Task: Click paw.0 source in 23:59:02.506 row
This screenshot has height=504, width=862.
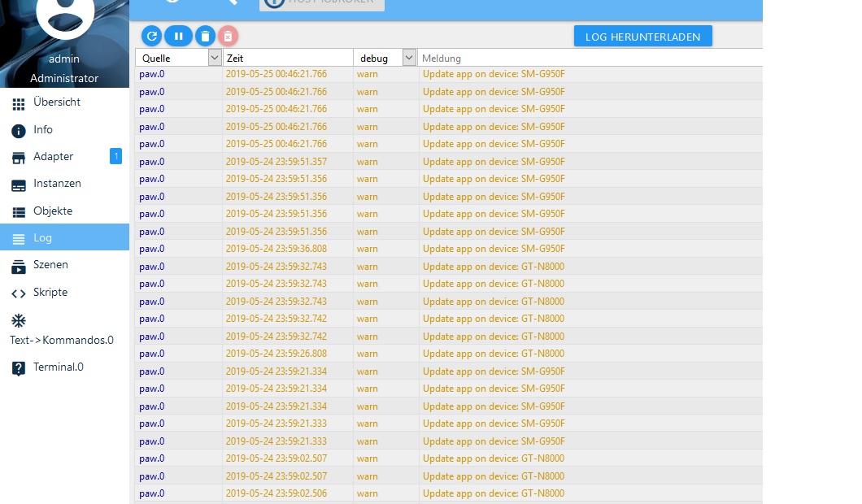Action: pyautogui.click(x=152, y=493)
